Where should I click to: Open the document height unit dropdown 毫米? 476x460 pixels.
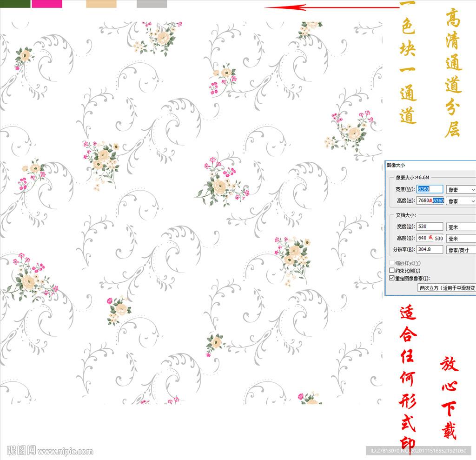tap(461, 239)
